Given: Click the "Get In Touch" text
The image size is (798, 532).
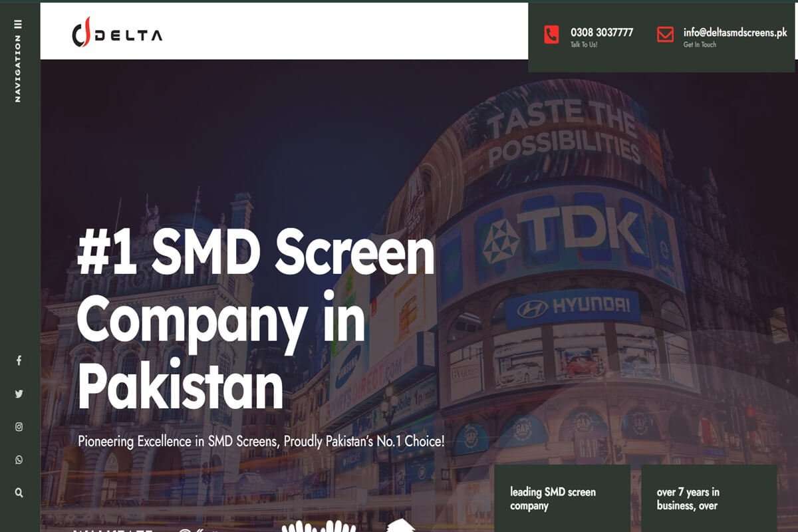Looking at the screenshot, I should tap(700, 45).
